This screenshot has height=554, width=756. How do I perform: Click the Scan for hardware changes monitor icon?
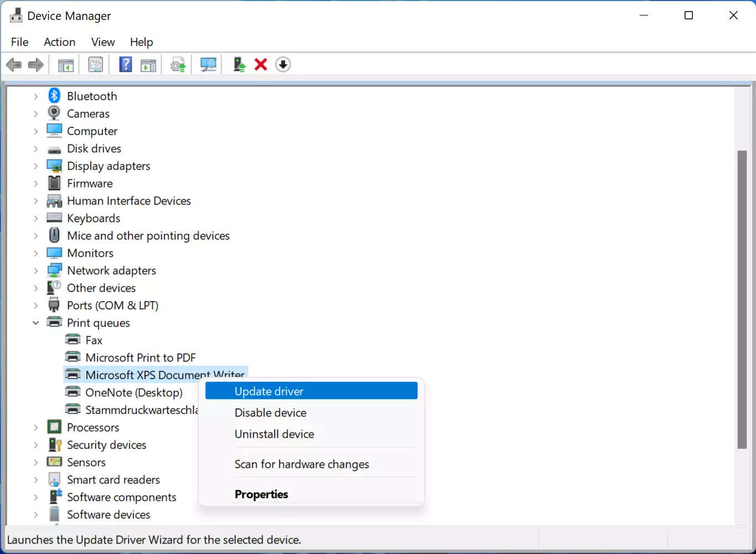(208, 65)
